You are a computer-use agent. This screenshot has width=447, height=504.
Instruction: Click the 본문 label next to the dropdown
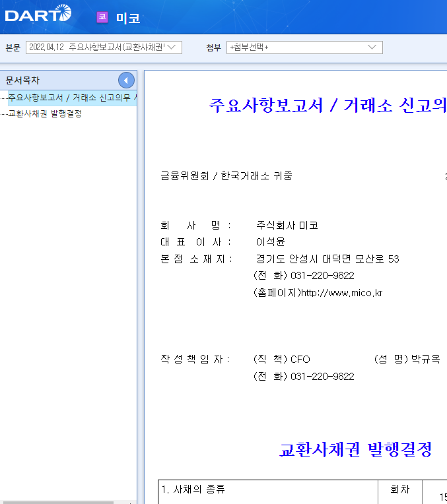click(x=13, y=47)
